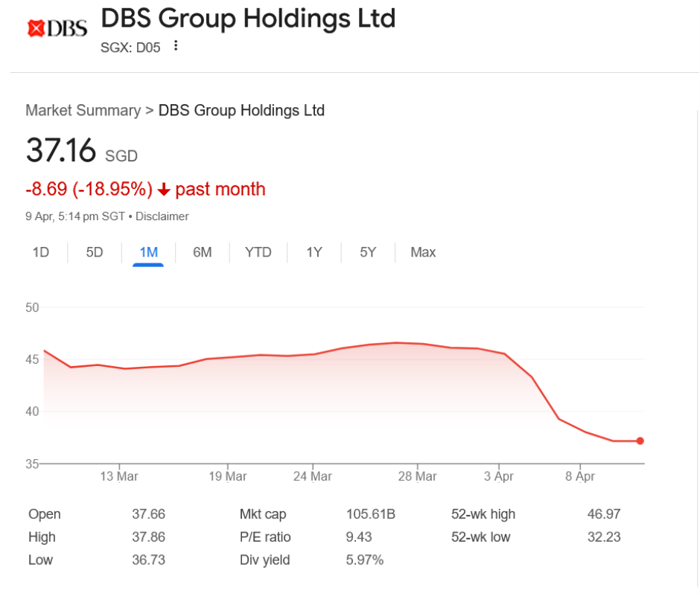Viewport: 700px width, 596px height.
Task: Click the 8 Apr axis label
Action: (x=580, y=476)
